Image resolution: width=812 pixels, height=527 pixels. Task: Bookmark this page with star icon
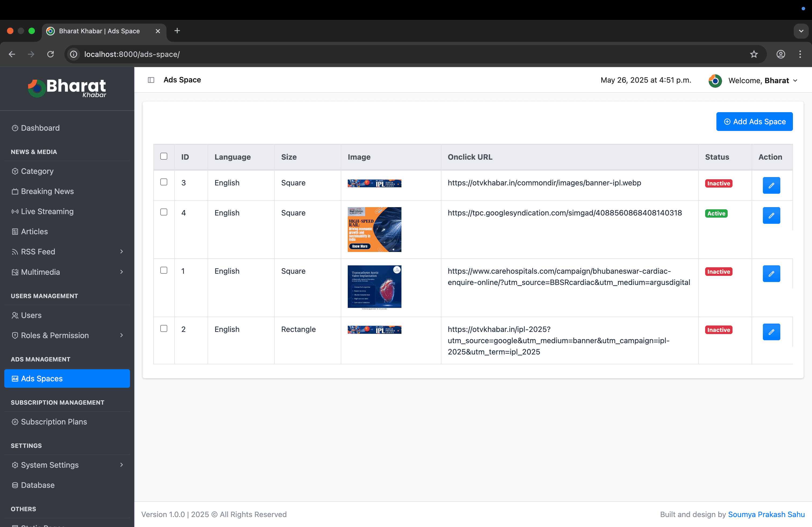(754, 54)
